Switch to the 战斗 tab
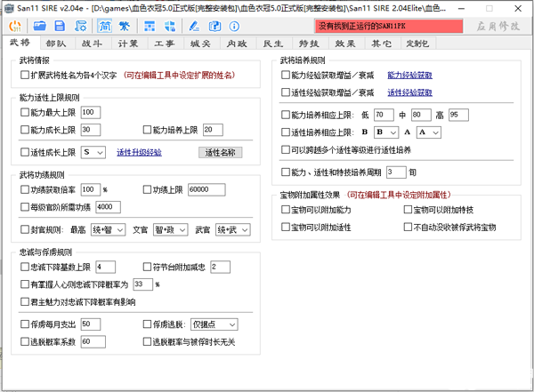 (x=93, y=44)
